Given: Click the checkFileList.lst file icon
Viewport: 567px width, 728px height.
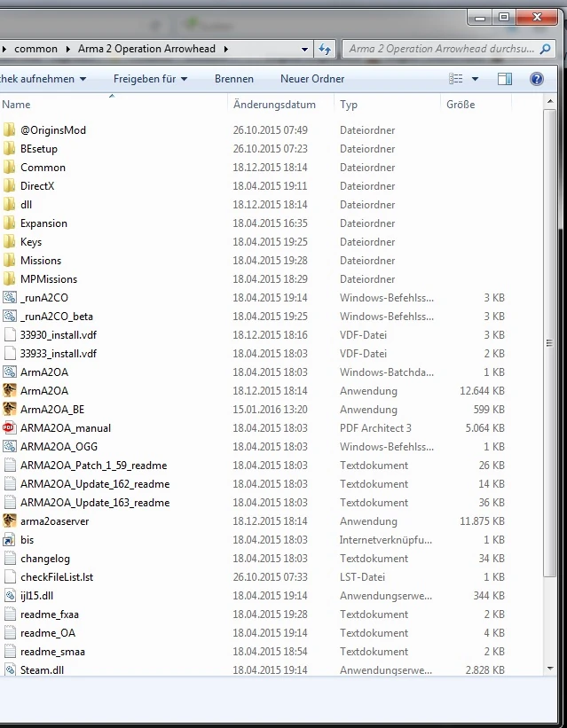Looking at the screenshot, I should 9,576.
